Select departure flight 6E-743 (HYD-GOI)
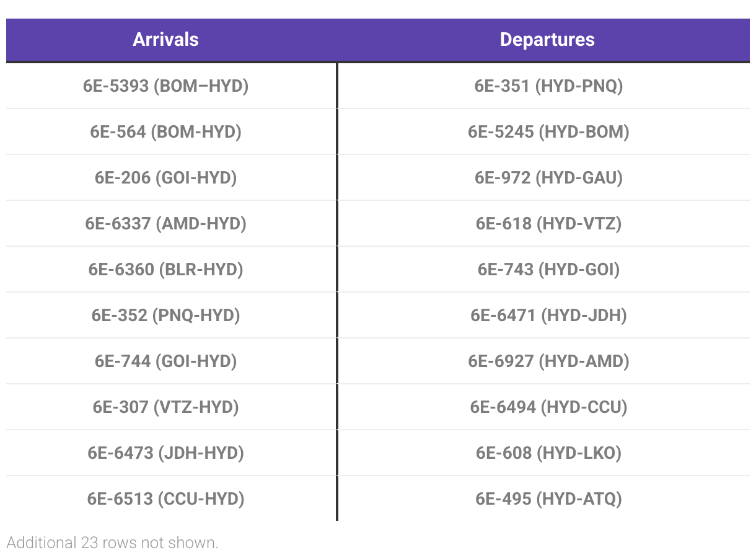Viewport: 756px width, 558px height. [548, 269]
